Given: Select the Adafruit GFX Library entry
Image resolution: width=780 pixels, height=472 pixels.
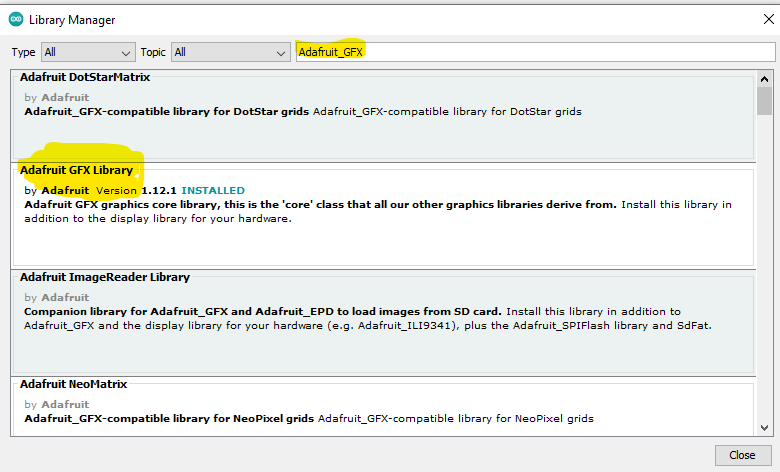Looking at the screenshot, I should [383, 216].
